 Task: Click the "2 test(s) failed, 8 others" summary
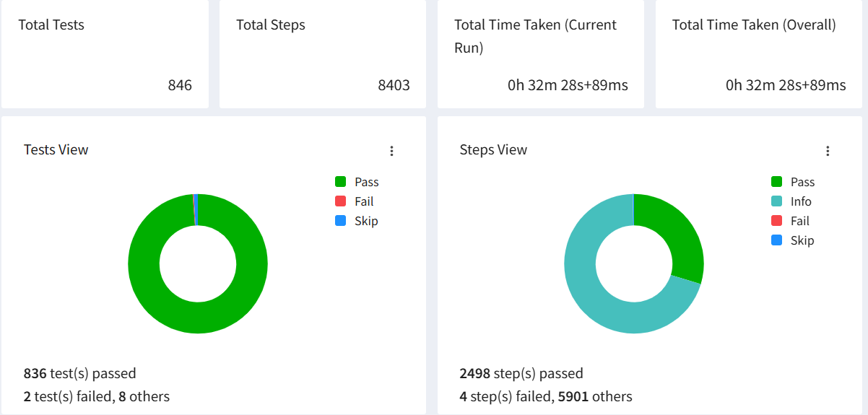pos(97,396)
